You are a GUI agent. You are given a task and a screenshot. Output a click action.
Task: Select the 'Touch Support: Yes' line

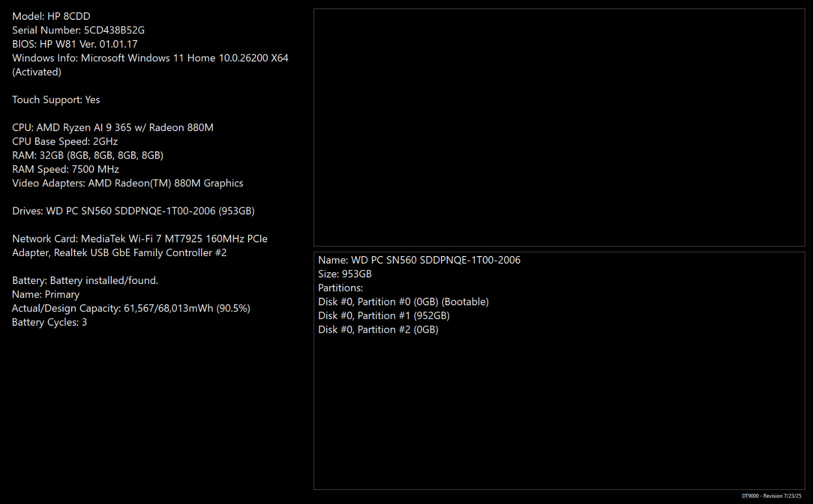[56, 100]
